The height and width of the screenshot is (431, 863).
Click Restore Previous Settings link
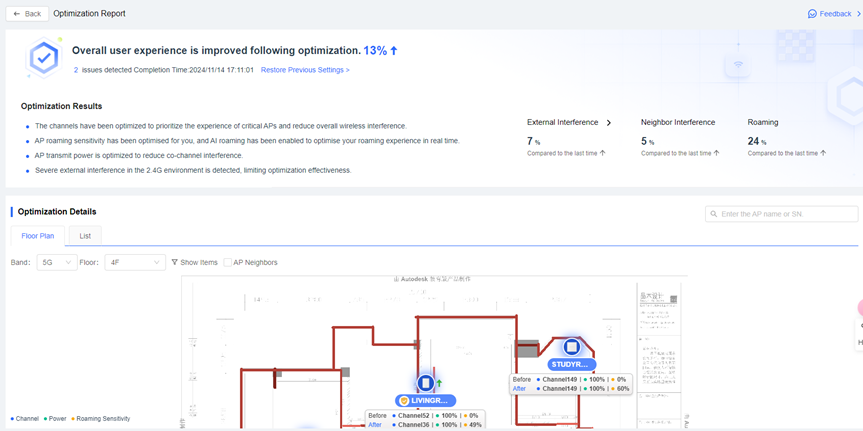[x=305, y=70]
